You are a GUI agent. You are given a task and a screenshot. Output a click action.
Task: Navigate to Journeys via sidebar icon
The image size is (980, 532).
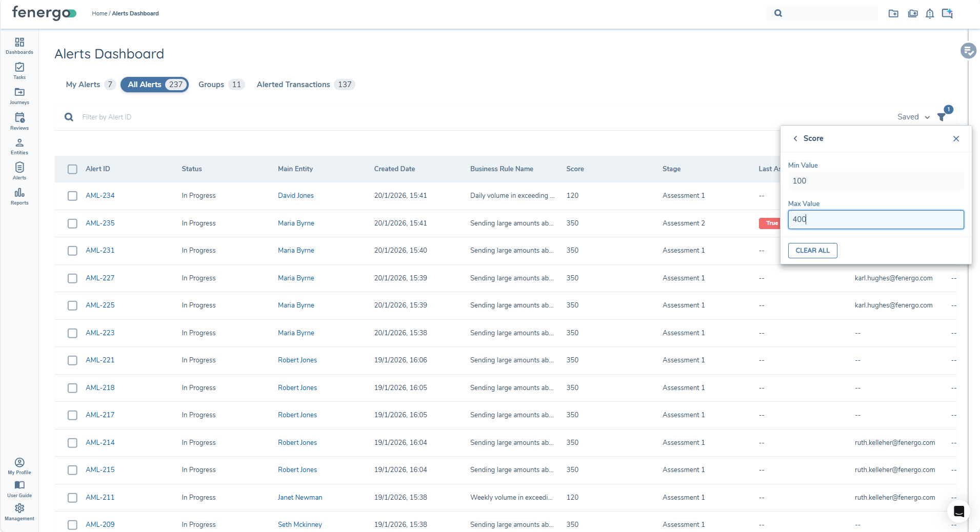click(19, 95)
